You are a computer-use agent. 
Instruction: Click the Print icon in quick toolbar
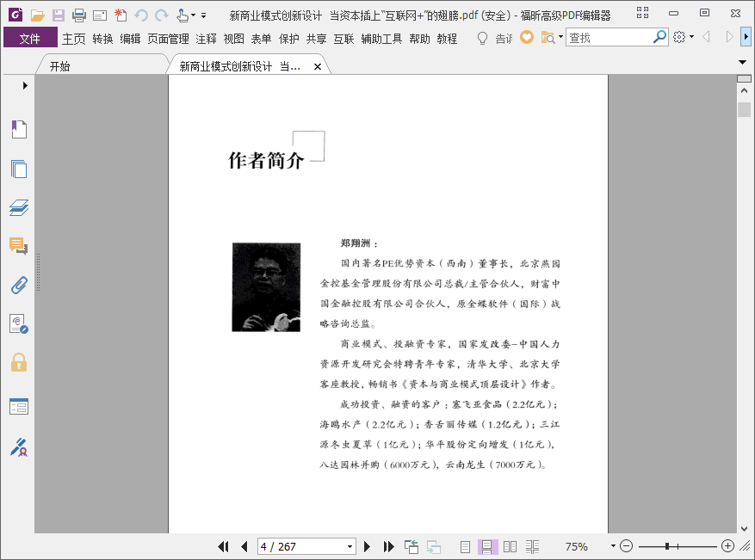click(79, 15)
